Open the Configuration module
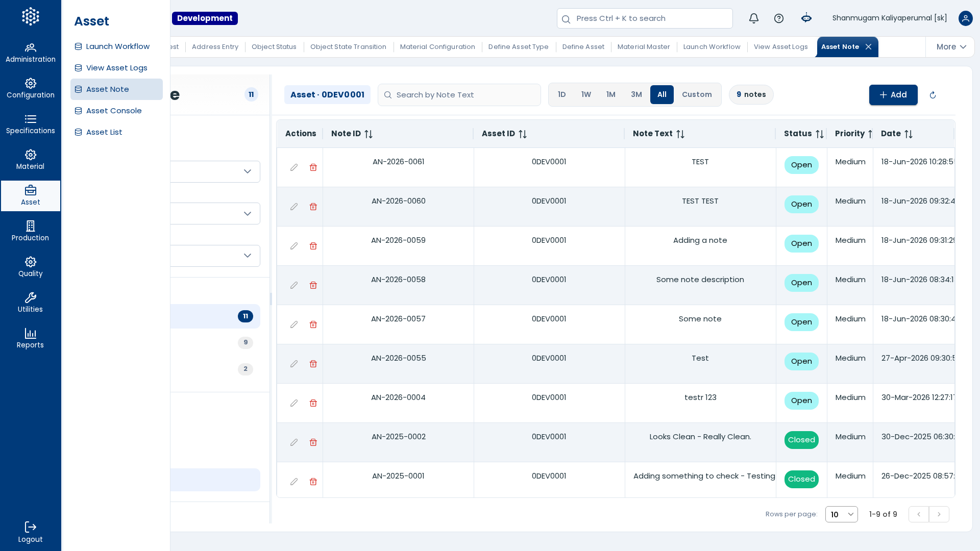 pyautogui.click(x=31, y=89)
